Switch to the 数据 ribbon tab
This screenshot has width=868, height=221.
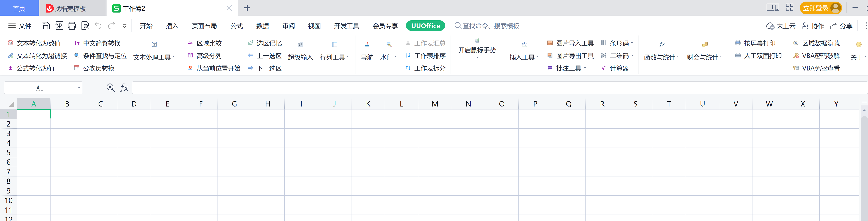[262, 26]
